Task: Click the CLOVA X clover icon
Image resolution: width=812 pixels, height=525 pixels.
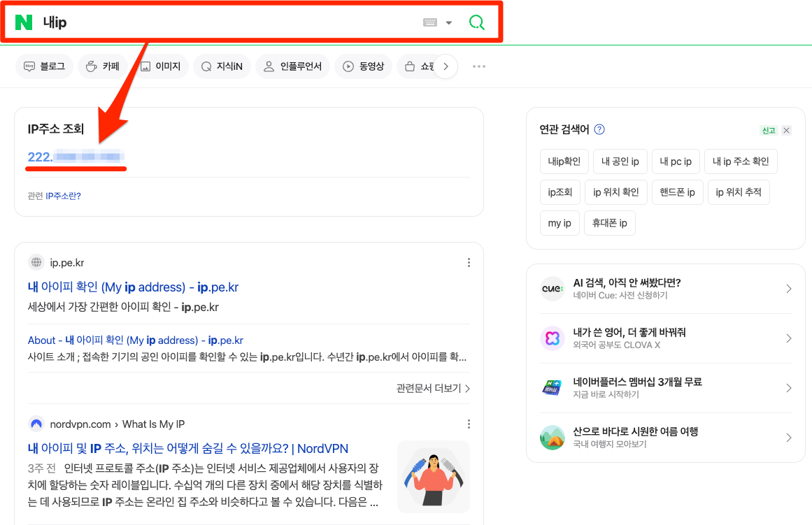Action: [x=553, y=338]
